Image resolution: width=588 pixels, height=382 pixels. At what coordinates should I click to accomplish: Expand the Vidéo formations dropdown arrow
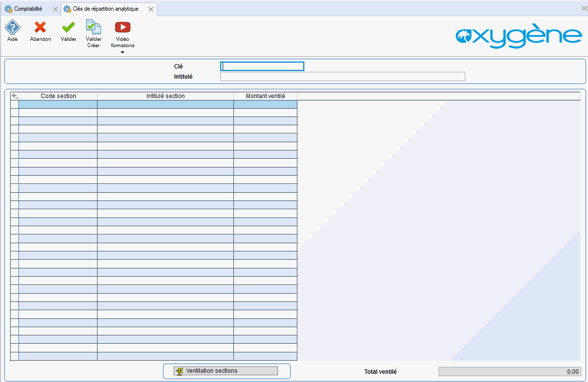click(x=122, y=52)
